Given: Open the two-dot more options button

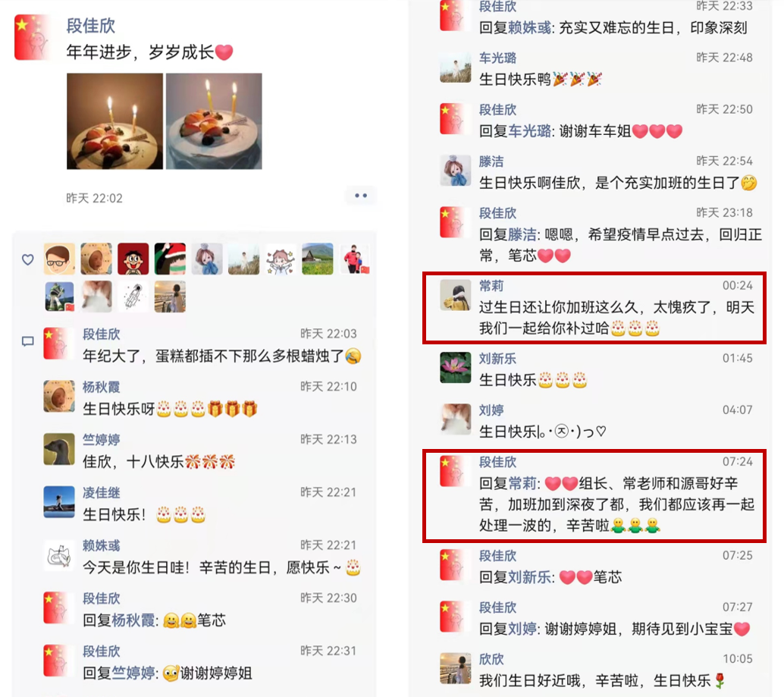Looking at the screenshot, I should (x=360, y=196).
